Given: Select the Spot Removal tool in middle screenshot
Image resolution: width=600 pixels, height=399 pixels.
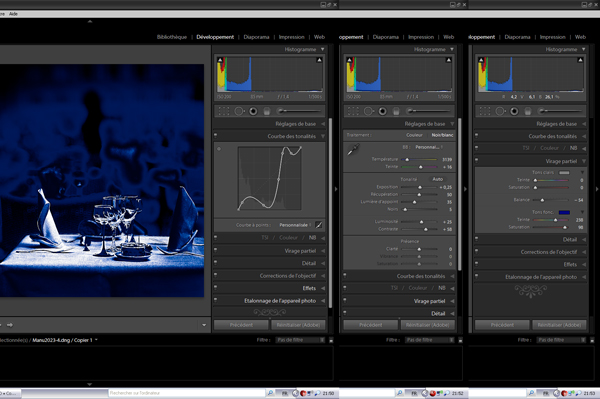Looking at the screenshot, I should [368, 111].
